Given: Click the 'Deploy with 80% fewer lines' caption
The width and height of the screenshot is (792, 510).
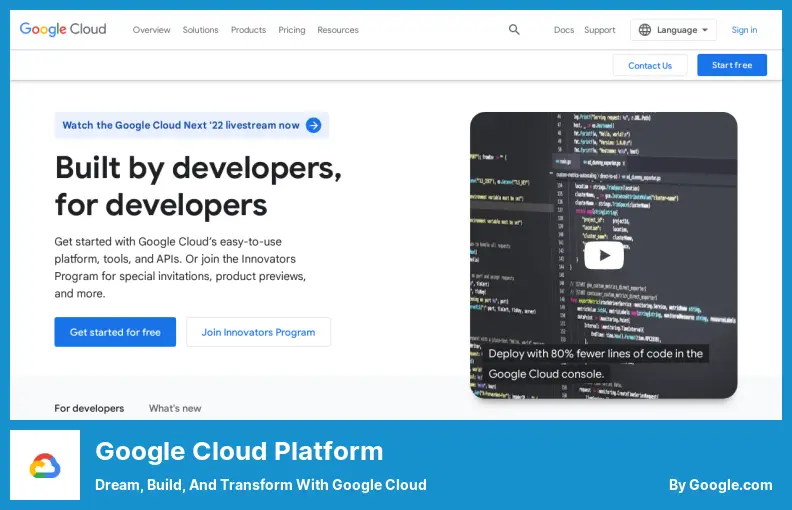Looking at the screenshot, I should point(596,364).
